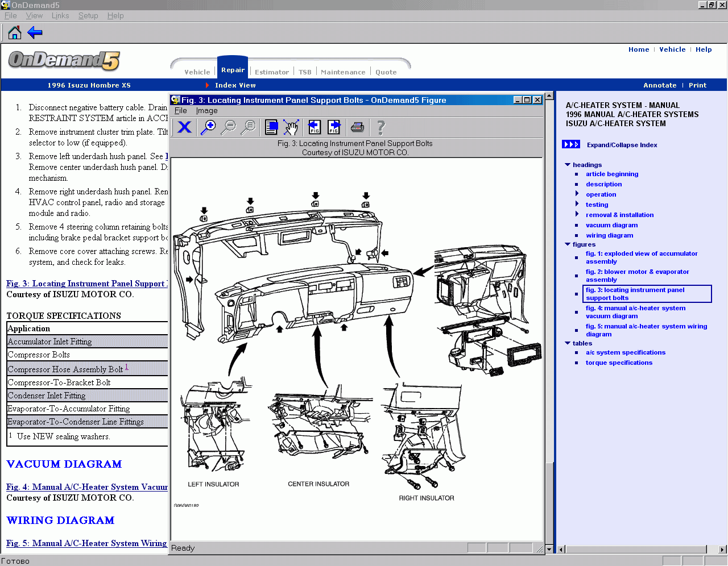Collapse the headings tree section
The image size is (728, 566).
(x=568, y=165)
